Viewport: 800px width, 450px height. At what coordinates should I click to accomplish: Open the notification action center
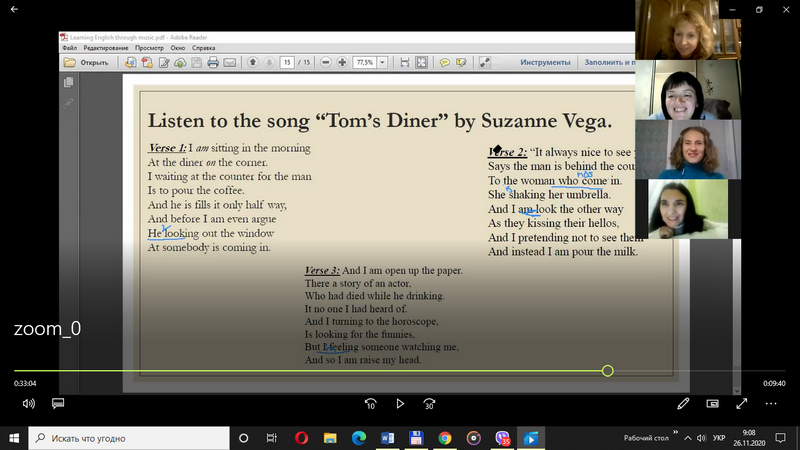pyautogui.click(x=781, y=438)
